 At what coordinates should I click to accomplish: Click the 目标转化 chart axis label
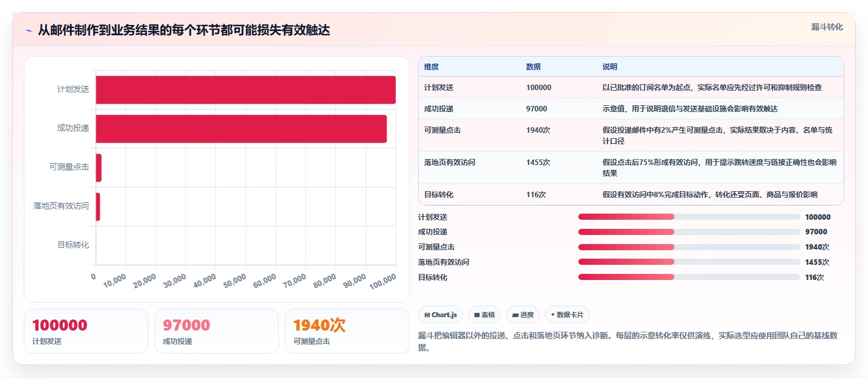click(73, 245)
